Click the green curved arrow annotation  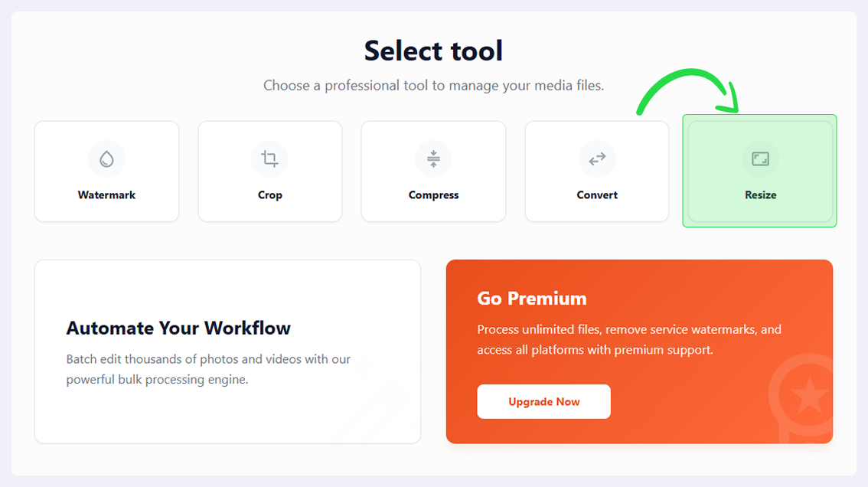click(688, 91)
